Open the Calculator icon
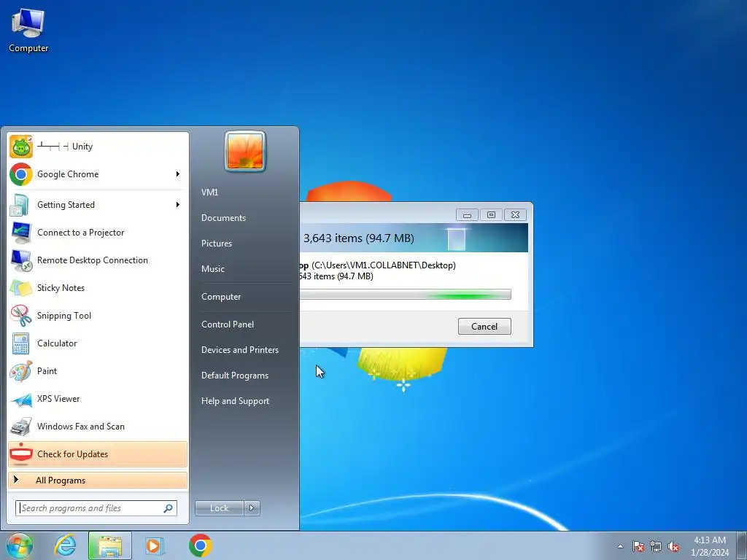Viewport: 747px width, 560px height. (21, 343)
